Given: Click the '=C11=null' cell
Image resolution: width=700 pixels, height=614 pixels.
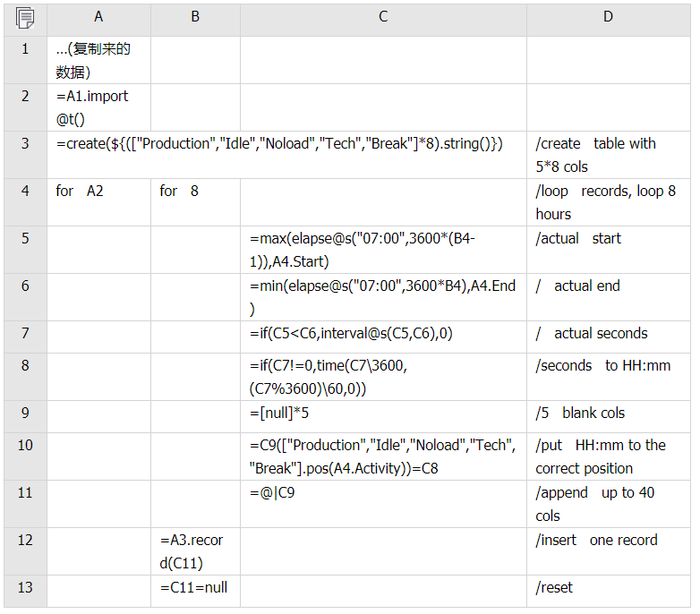Looking at the screenshot, I should coord(195,588).
